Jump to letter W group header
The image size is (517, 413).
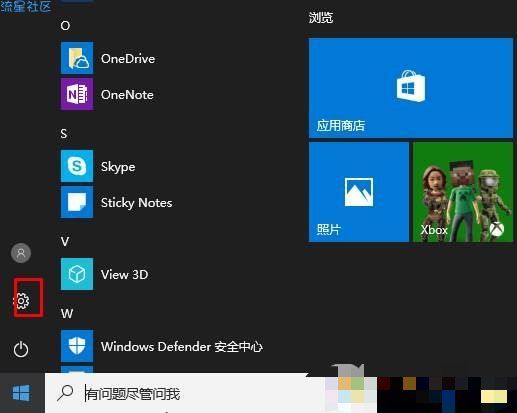coord(67,313)
